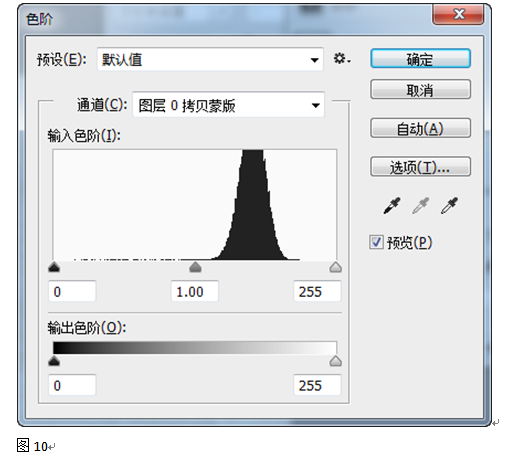Click the input midtone gray slider handle

pos(195,267)
